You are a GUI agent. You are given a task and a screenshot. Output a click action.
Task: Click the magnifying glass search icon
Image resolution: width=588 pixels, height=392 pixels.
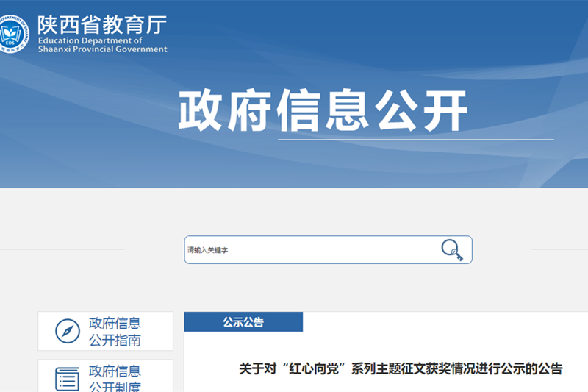tap(452, 250)
